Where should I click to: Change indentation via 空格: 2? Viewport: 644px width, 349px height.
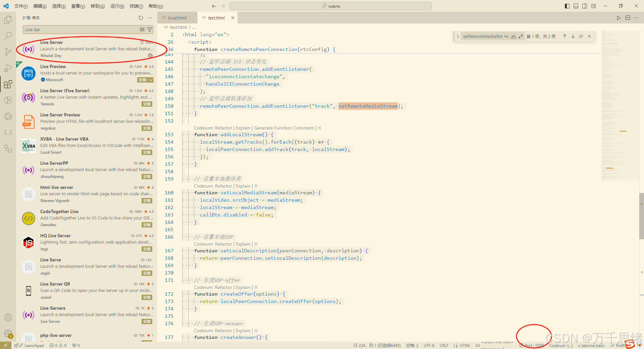[x=412, y=345]
